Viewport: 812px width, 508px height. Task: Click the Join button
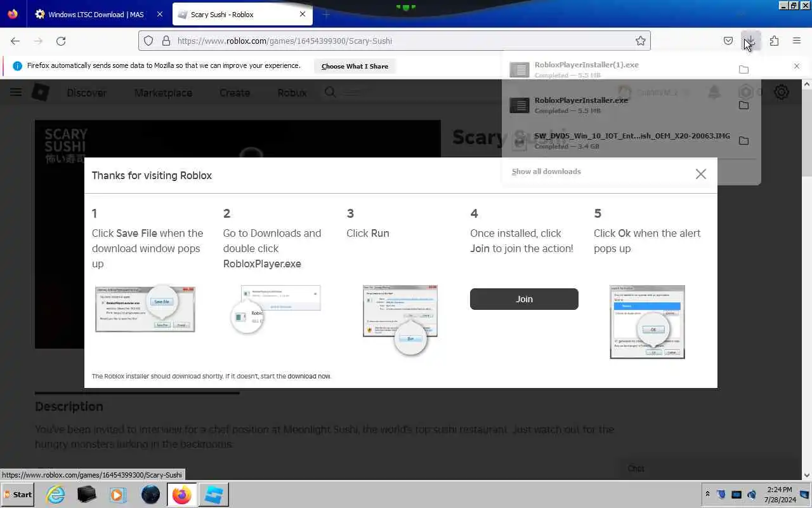tap(524, 299)
